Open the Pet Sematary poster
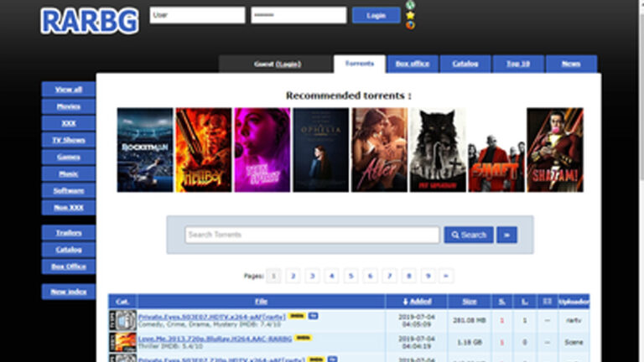 click(438, 150)
